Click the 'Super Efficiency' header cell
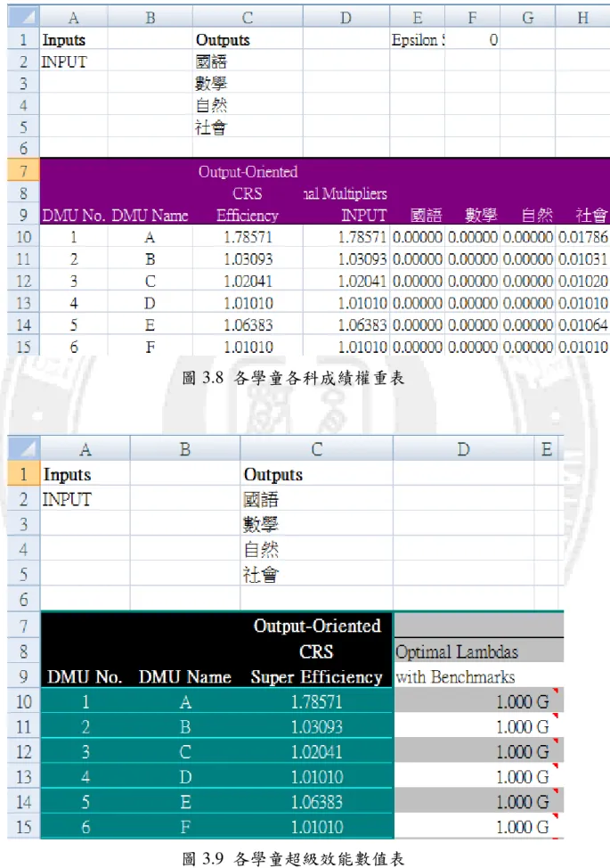610x868 pixels. [x=316, y=676]
